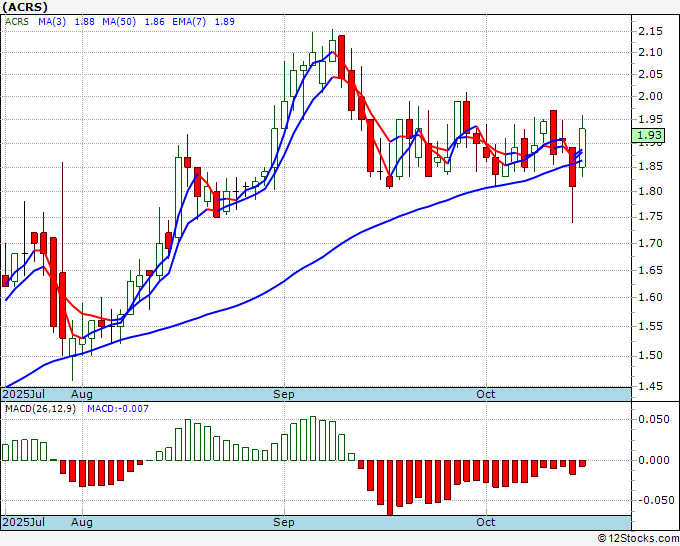The height and width of the screenshot is (546, 680).
Task: Click the 1.80 price axis label
Action: point(650,191)
